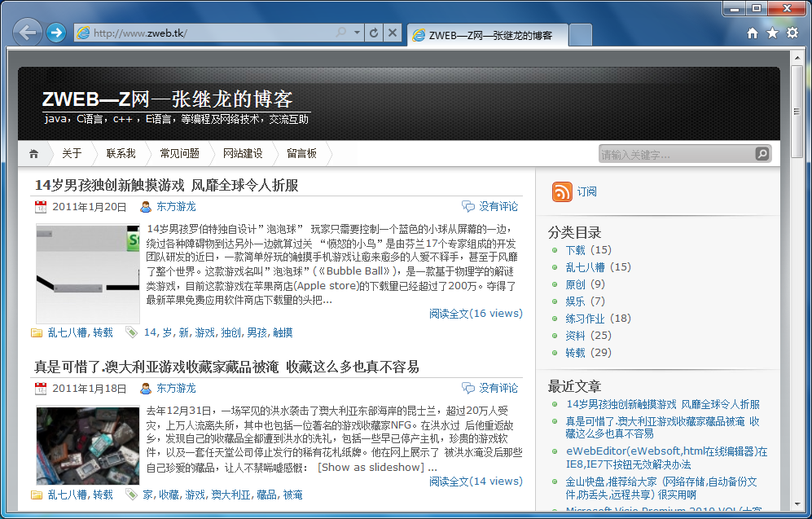812x519 pixels.
Task: Open the article title 14岁男孩独创新触摸游戏 风靡全球令人折服
Action: (x=166, y=185)
